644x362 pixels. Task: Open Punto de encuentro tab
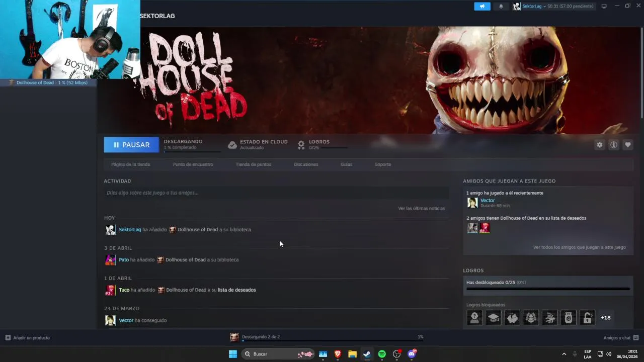click(193, 164)
